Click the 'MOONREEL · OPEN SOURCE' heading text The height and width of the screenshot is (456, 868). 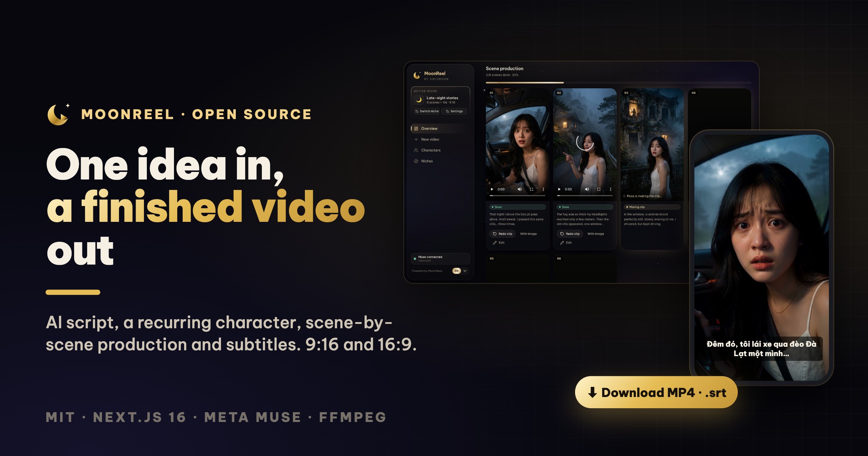point(196,114)
